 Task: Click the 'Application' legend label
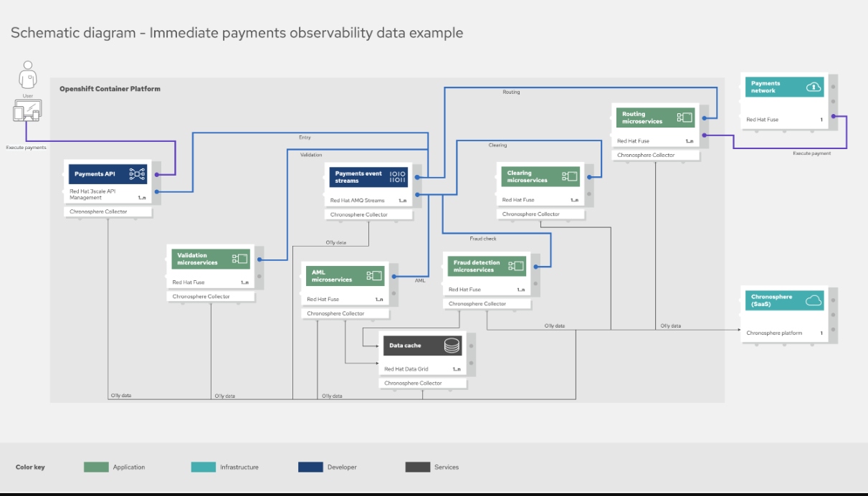point(129,467)
